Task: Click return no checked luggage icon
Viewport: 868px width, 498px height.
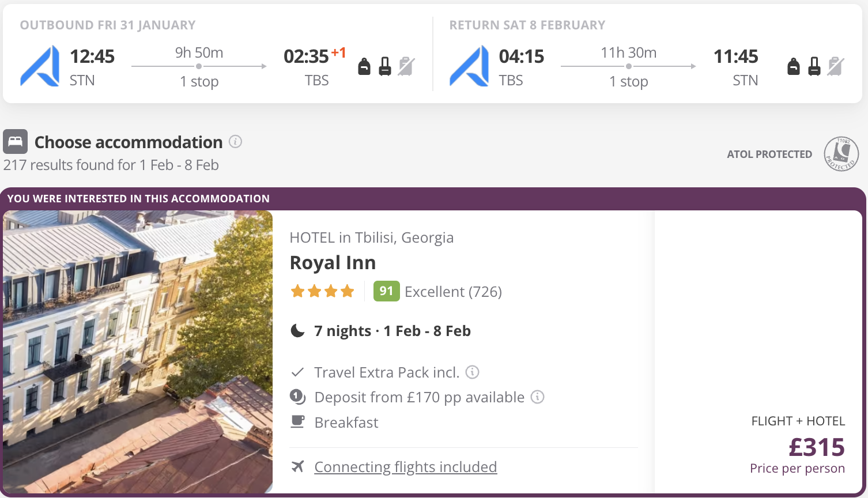Action: [x=836, y=66]
